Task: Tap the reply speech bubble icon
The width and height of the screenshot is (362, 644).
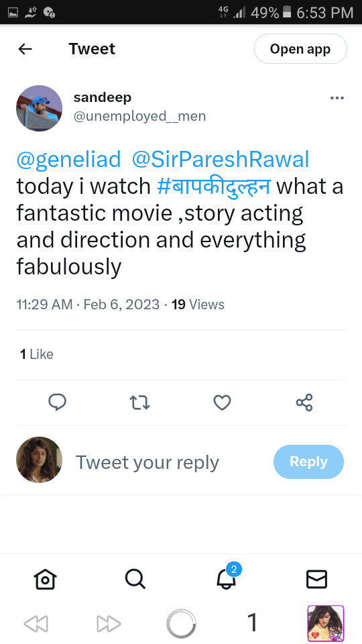Action: pyautogui.click(x=58, y=402)
